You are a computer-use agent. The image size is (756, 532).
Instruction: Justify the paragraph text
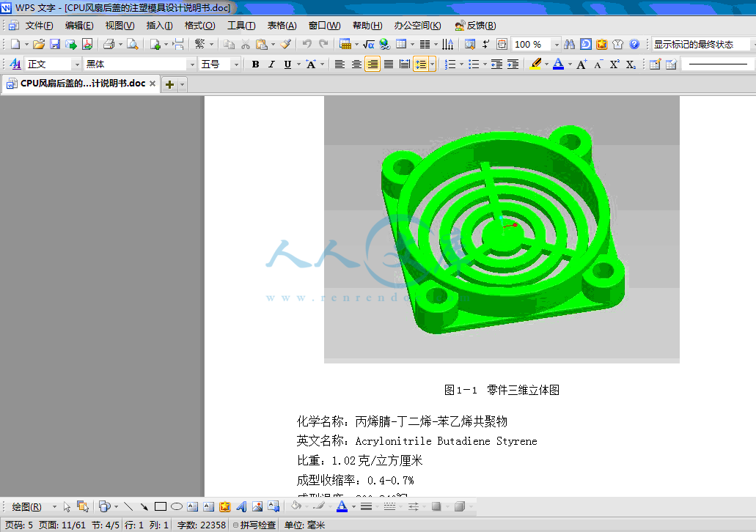pyautogui.click(x=389, y=64)
